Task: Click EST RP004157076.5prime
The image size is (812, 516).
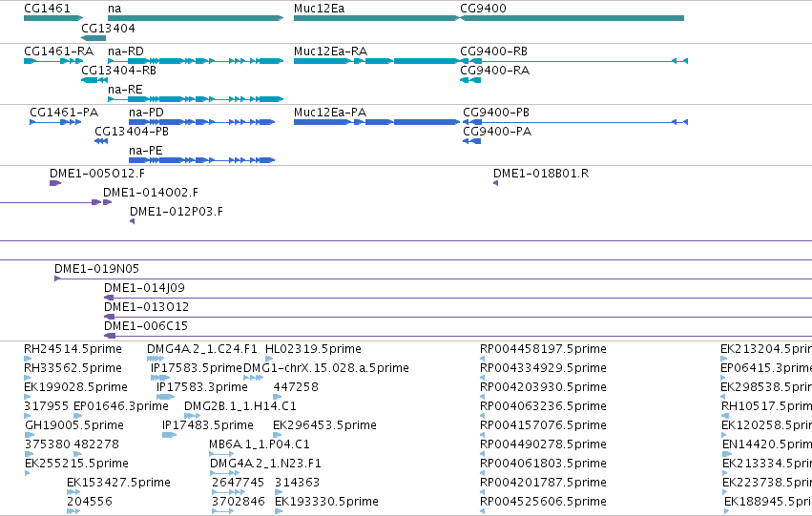Action: pos(543,425)
